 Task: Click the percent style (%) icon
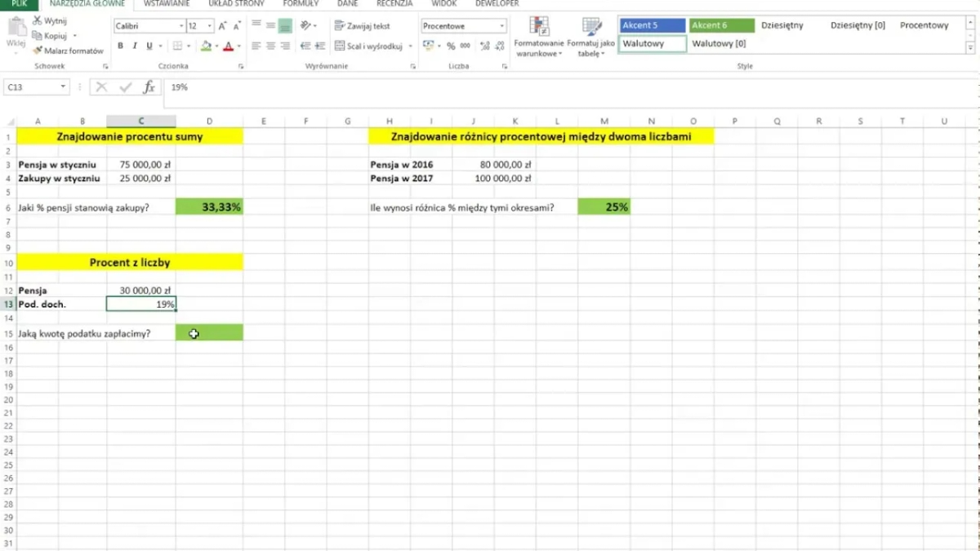click(451, 47)
